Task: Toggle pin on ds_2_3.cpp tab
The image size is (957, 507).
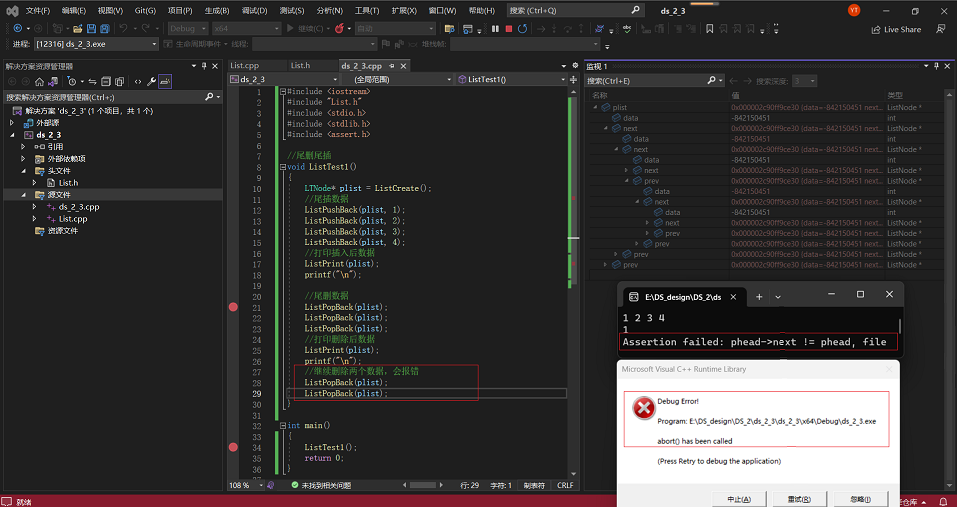Action: click(392, 66)
